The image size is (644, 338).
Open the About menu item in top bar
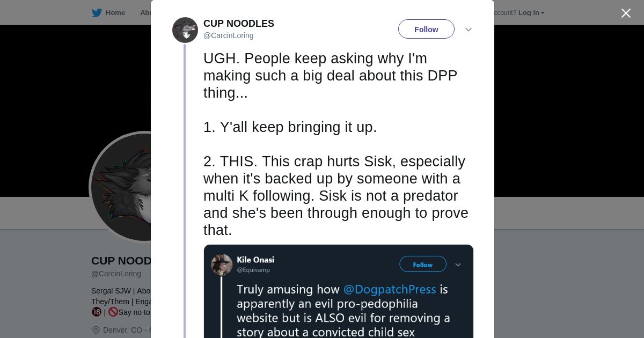pyautogui.click(x=145, y=13)
